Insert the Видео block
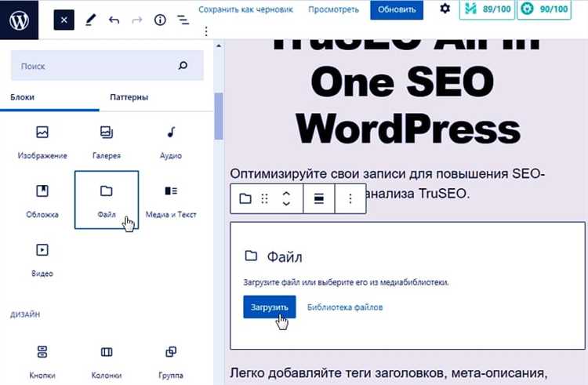The height and width of the screenshot is (385, 588). (42, 260)
